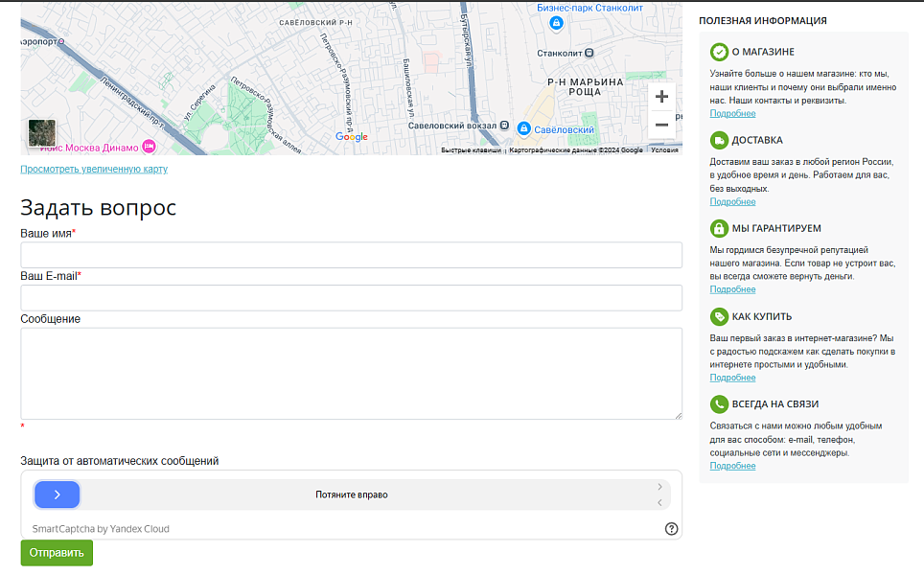Zoom in on the map with plus button
Image resolution: width=924 pixels, height=575 pixels.
coord(661,97)
